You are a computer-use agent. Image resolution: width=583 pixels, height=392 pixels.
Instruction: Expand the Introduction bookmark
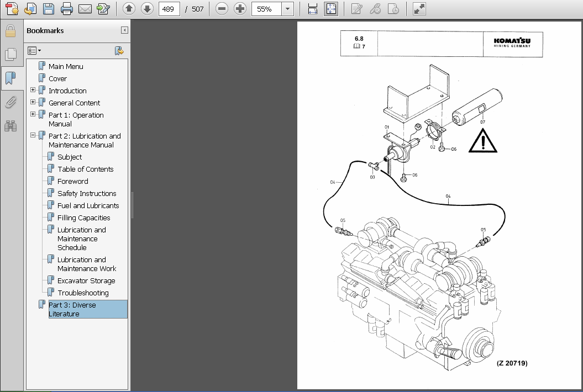[x=33, y=90]
